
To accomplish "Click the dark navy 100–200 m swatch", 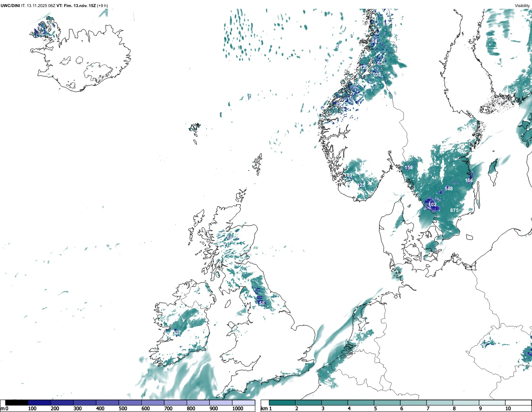I will [39, 402].
